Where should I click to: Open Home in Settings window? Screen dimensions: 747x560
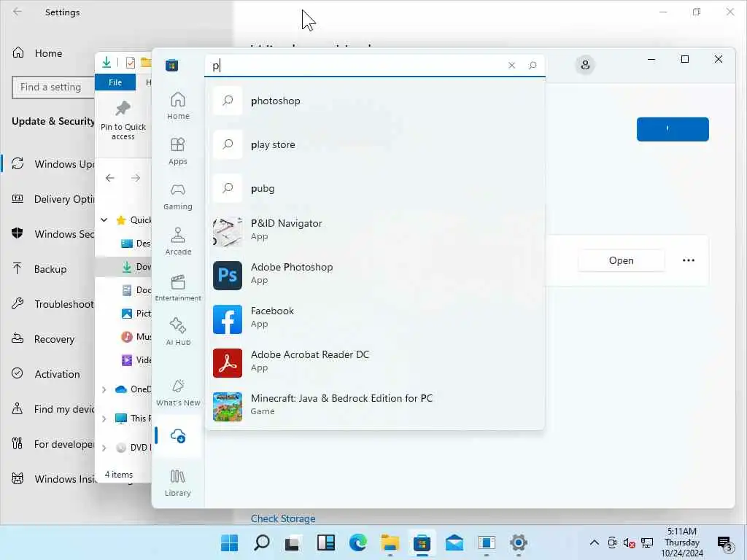47,52
